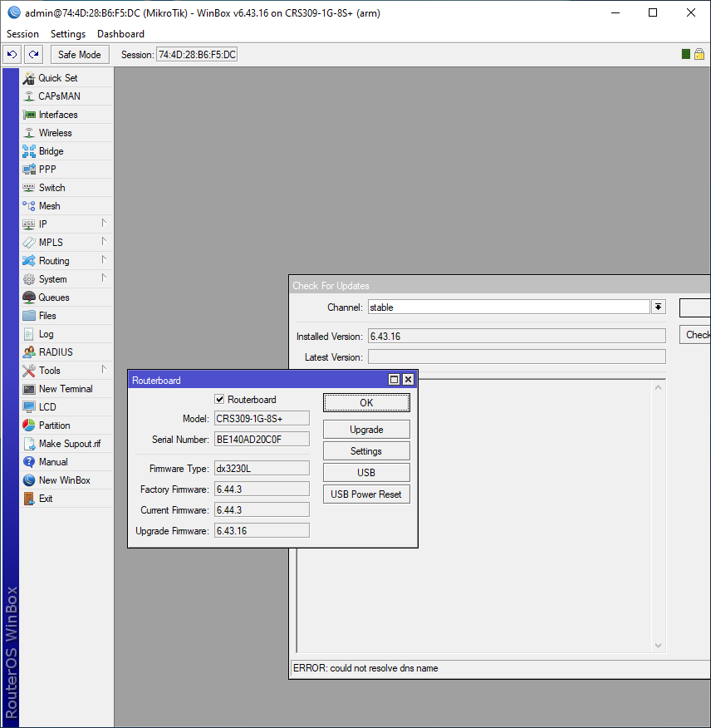Open the Switch menu
The image size is (711, 728).
[x=66, y=188]
